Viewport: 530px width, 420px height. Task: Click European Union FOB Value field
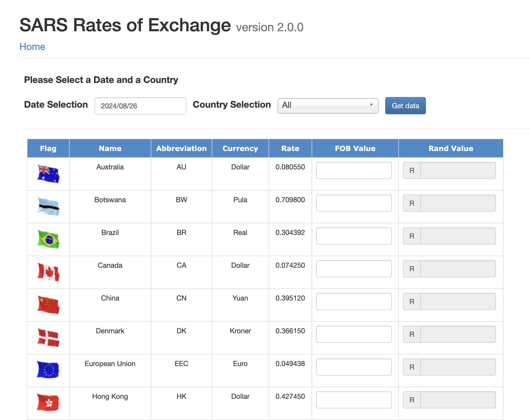pos(354,367)
